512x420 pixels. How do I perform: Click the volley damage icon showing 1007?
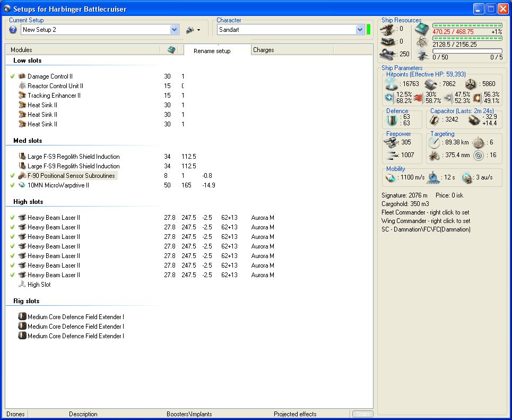pyautogui.click(x=392, y=155)
